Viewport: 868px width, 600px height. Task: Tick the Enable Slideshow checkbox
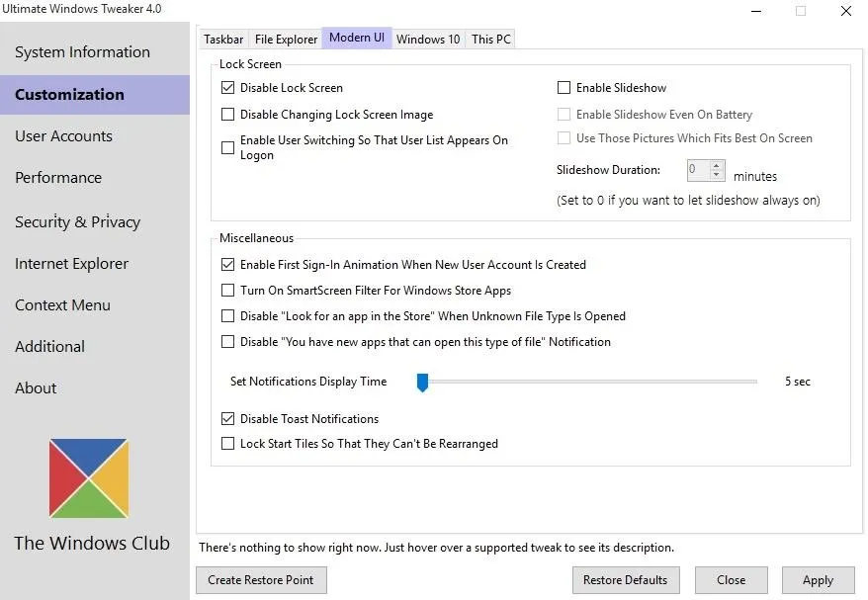coord(564,87)
